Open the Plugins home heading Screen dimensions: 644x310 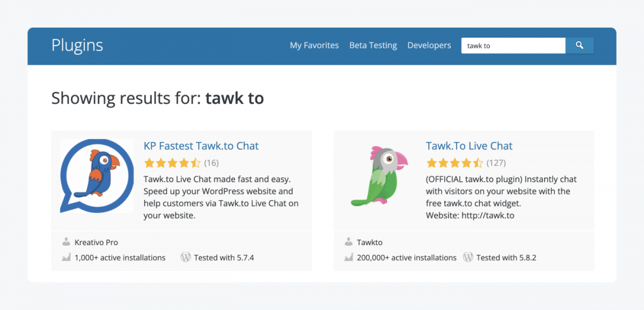77,46
